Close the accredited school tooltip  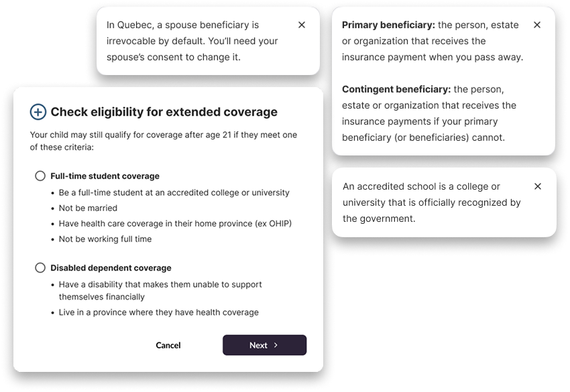(x=537, y=186)
